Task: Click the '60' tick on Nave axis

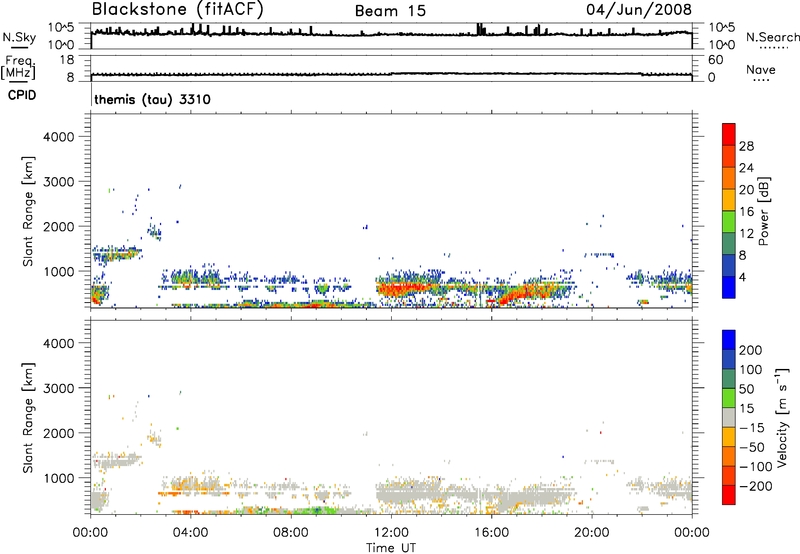Action: [x=715, y=60]
